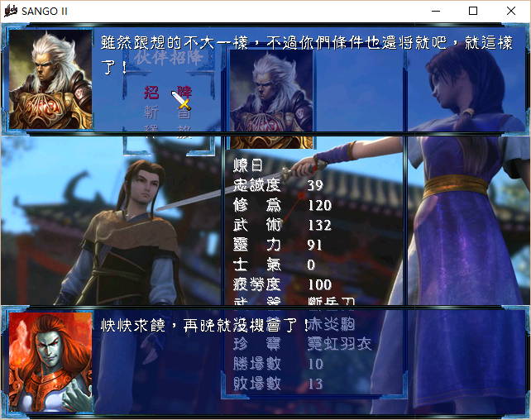The image size is (531, 420).
Task: Close the SANGO II window
Action: (x=511, y=12)
